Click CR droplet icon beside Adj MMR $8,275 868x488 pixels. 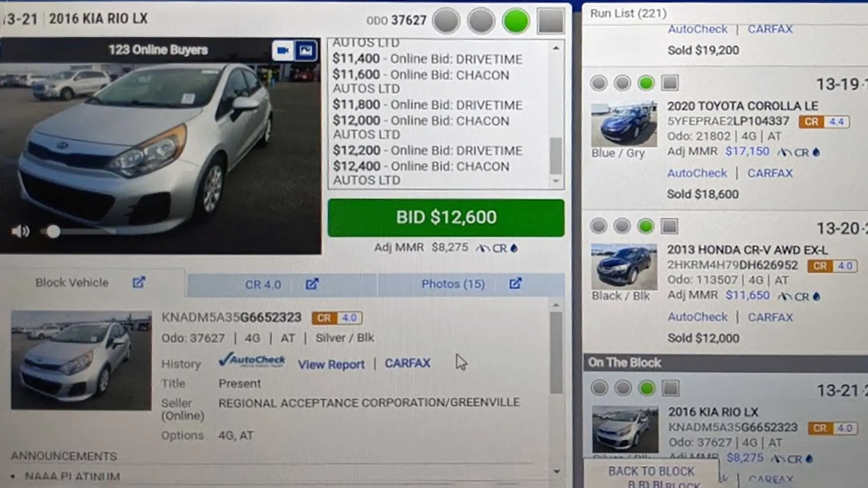tap(514, 248)
